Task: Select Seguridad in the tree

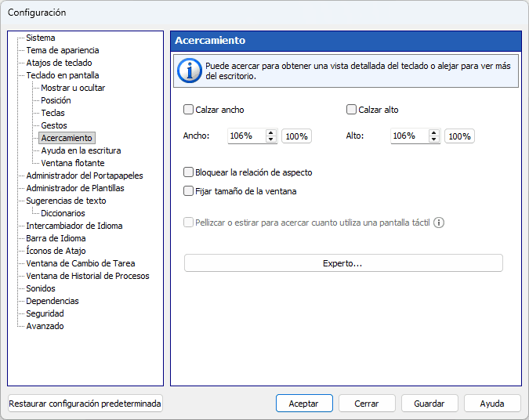Action: tap(45, 313)
